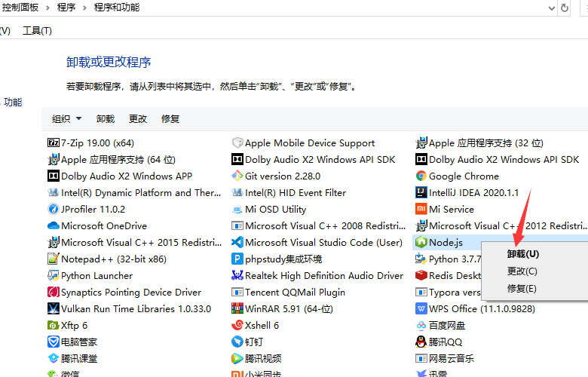The image size is (588, 377).
Task: Click 程序和功能 breadcrumb segment
Action: [x=117, y=8]
